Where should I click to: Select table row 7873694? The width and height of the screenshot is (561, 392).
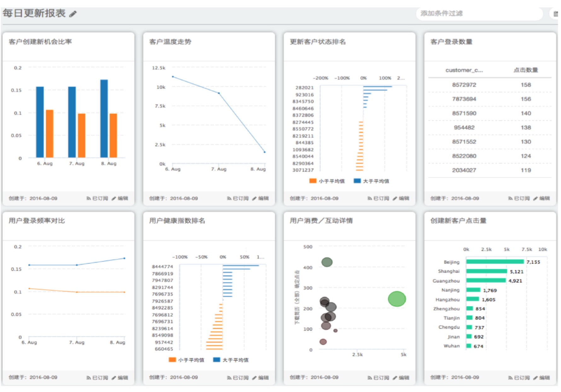(x=490, y=99)
